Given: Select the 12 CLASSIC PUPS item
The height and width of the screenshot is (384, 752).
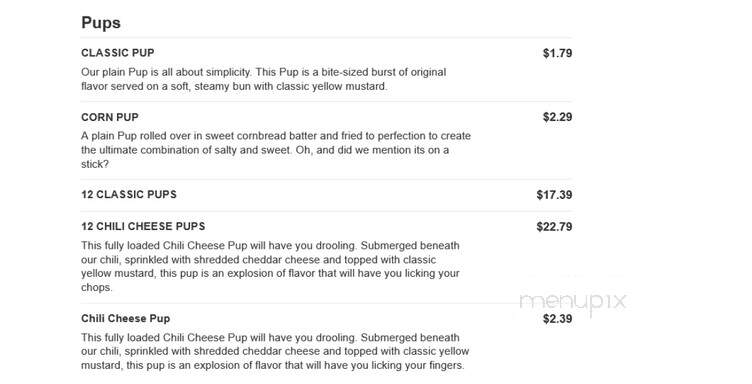Looking at the screenshot, I should 129,195.
